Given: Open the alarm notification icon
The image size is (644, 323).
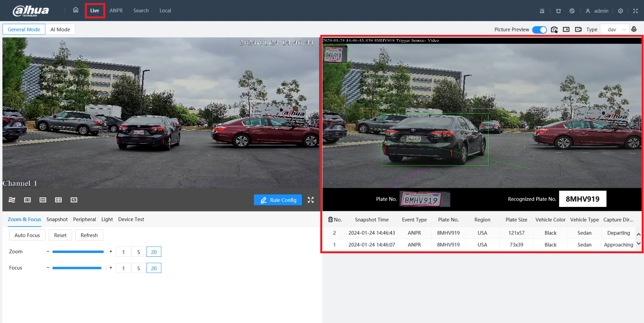Looking at the screenshot, I should coord(542,11).
